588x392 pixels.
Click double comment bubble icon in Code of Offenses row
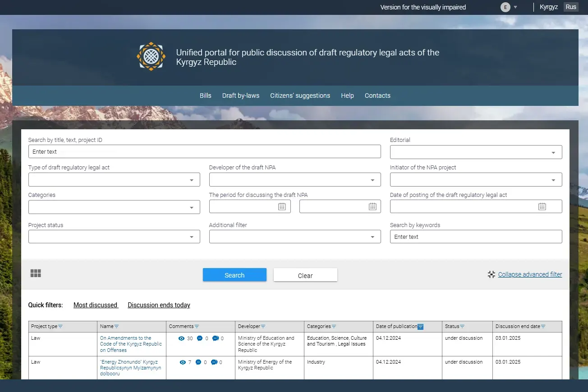(216, 338)
